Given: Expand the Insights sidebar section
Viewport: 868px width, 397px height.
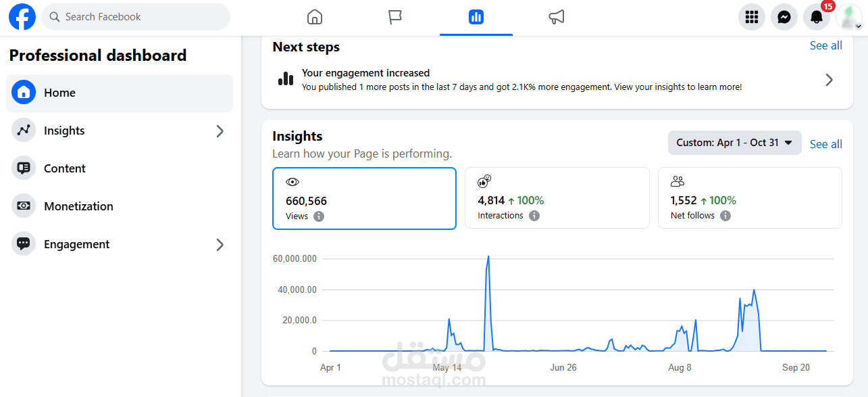Looking at the screenshot, I should point(220,131).
